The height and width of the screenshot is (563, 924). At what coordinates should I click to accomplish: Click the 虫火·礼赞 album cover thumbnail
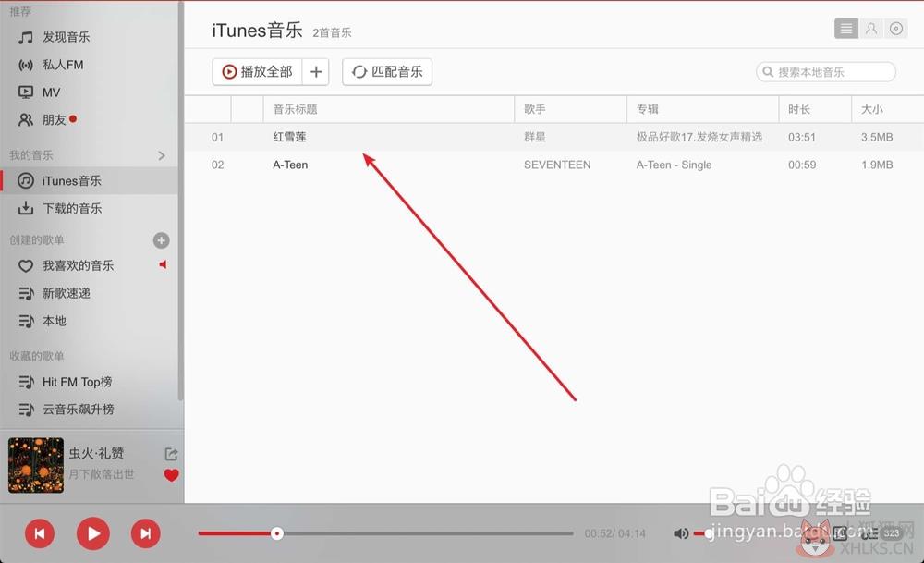tap(36, 465)
